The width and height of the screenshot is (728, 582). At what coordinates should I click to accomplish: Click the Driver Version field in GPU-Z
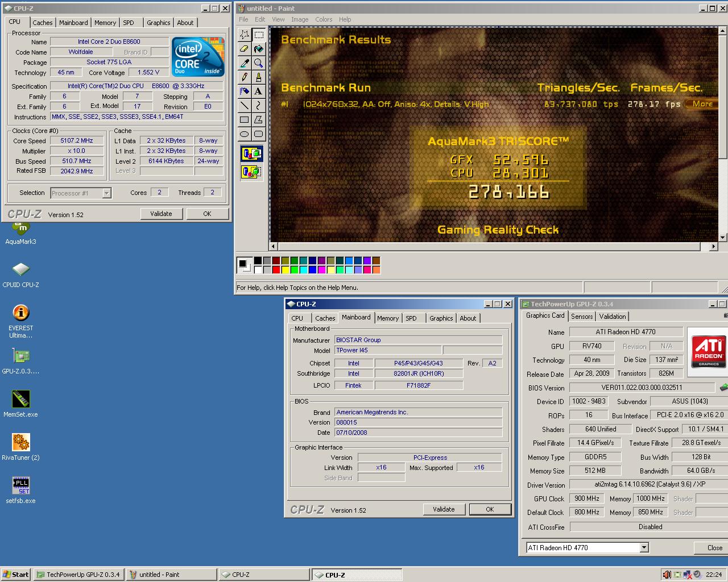pos(648,485)
